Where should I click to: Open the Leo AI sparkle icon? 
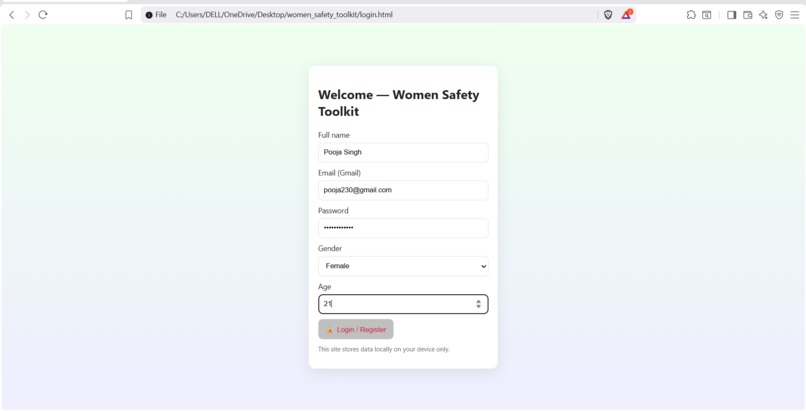point(763,15)
